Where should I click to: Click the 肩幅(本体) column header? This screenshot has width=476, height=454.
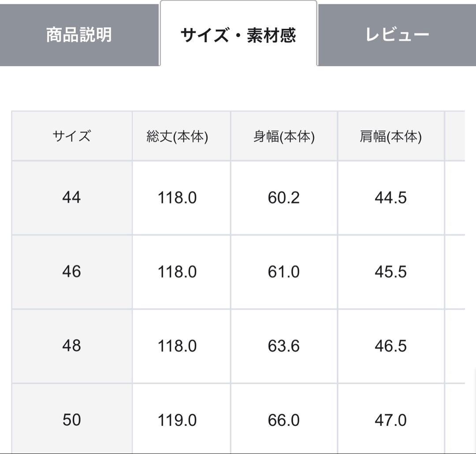[x=391, y=135]
